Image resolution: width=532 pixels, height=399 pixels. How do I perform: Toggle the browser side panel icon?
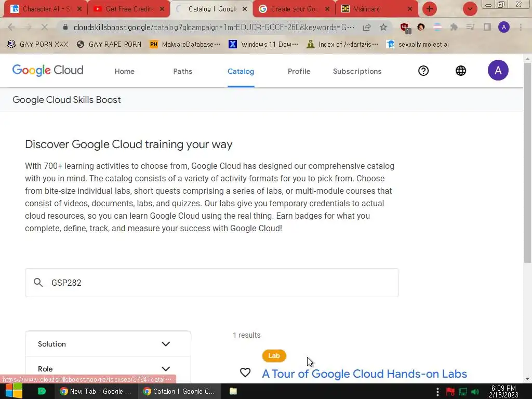pos(487,27)
